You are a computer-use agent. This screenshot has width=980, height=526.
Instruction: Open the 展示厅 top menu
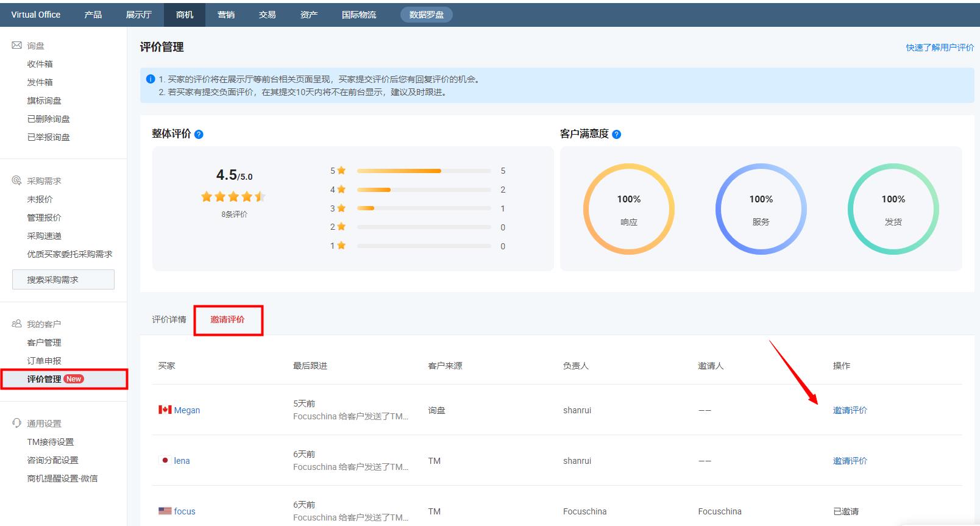point(139,15)
